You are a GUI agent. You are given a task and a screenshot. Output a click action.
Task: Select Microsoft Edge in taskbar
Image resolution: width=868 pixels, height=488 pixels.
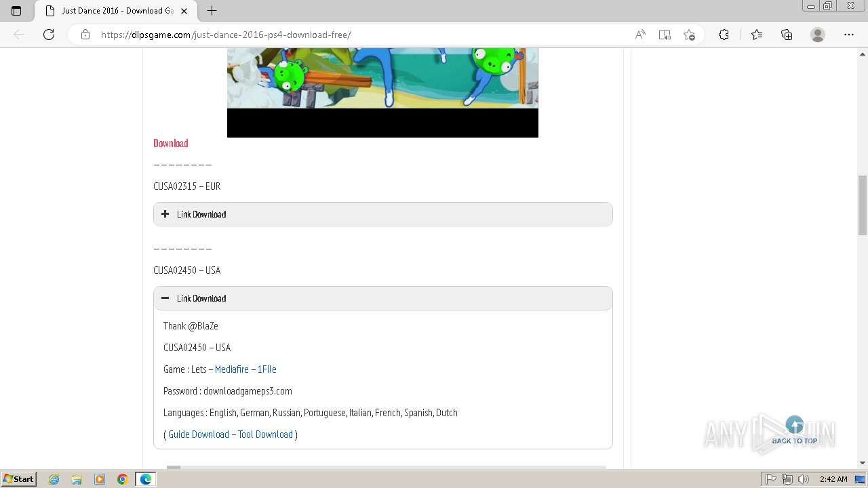[146, 479]
